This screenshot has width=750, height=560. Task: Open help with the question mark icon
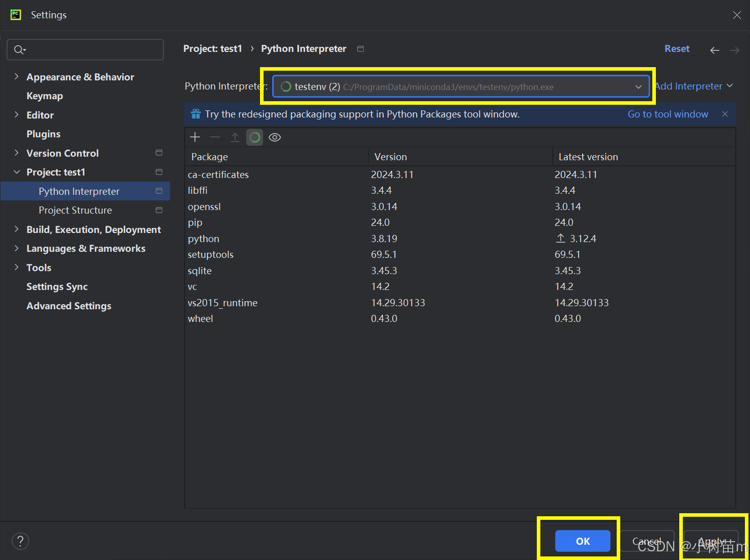[x=20, y=541]
